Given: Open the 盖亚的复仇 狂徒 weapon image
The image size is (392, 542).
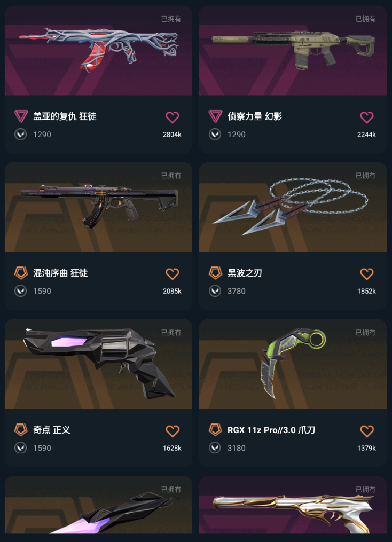Looking at the screenshot, I should [98, 51].
